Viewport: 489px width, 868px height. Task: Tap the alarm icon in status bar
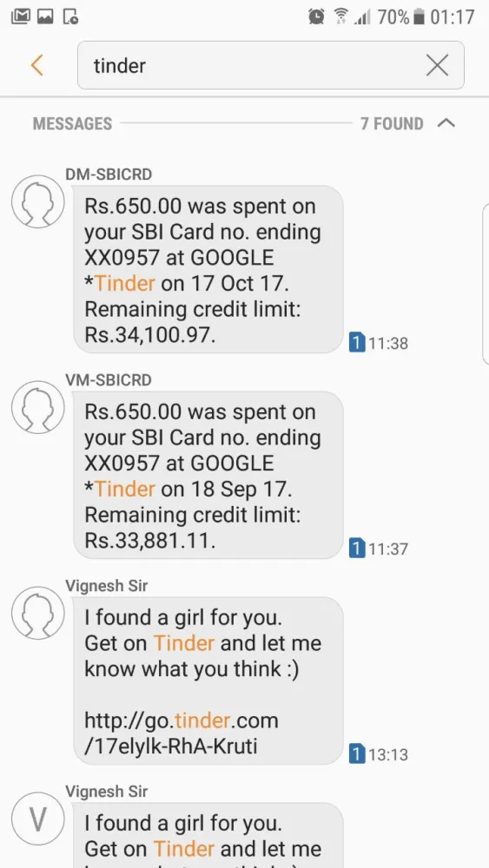click(316, 17)
